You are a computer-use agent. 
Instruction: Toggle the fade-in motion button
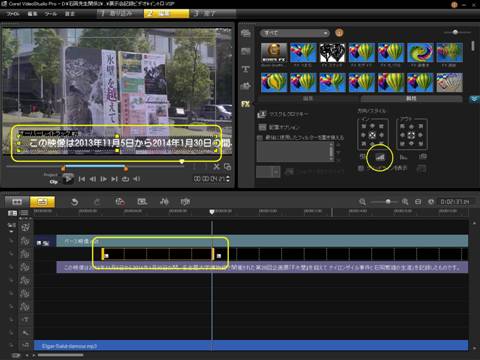(x=380, y=157)
